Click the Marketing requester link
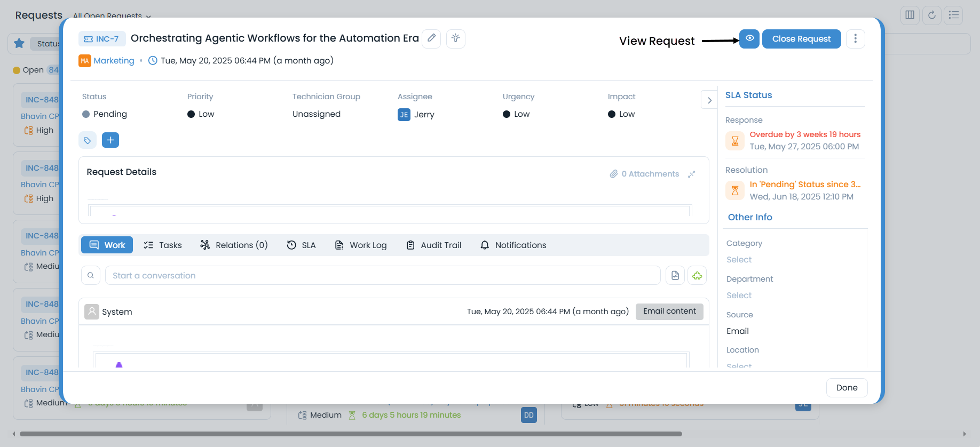980x447 pixels. click(x=114, y=61)
